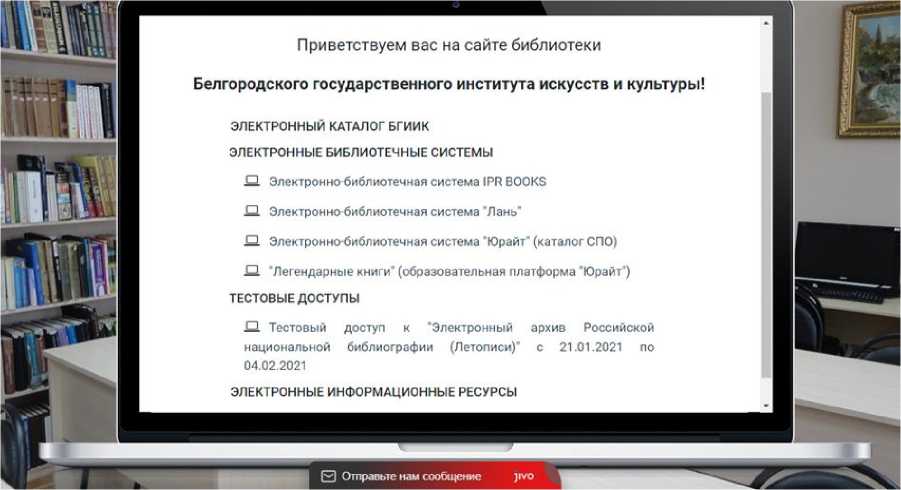
Task: Open Электронно-библиотечная система "Лань" link
Action: [x=395, y=211]
